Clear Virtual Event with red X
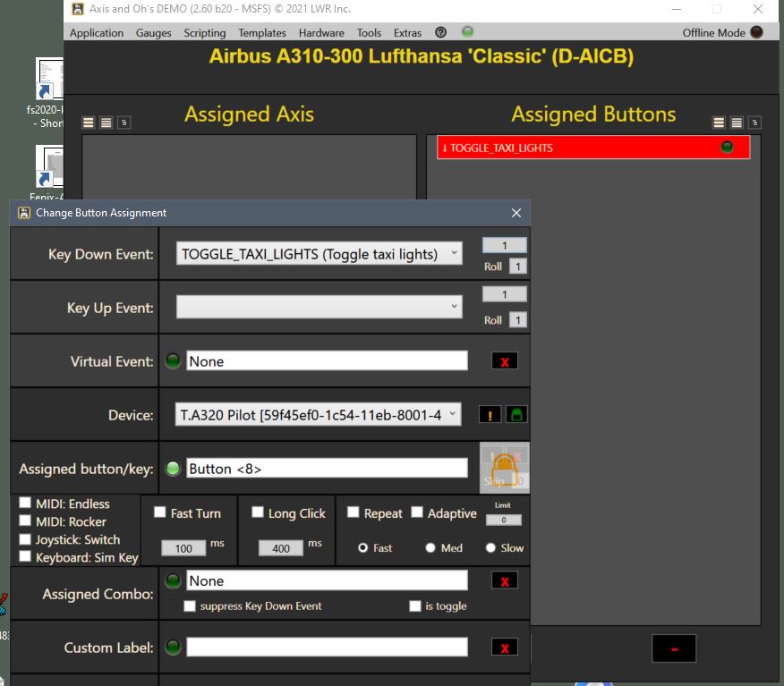The width and height of the screenshot is (784, 686). [505, 361]
